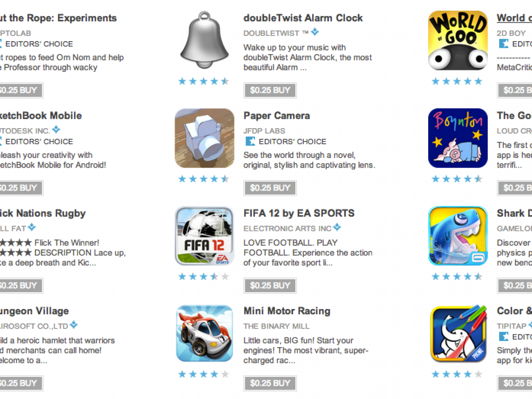Screen dimensions: 532x399
Task: Buy FIFA 12 for $0.25
Action: (x=270, y=286)
